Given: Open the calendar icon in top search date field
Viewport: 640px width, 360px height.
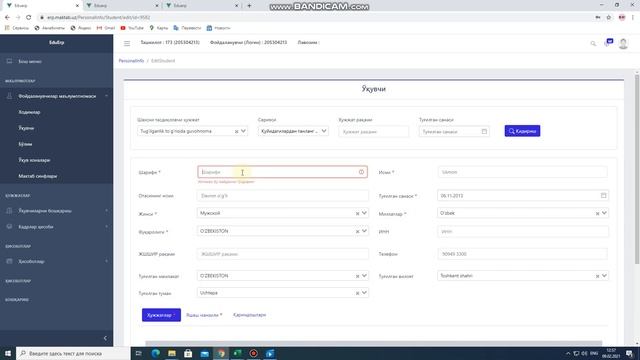Looking at the screenshot, I should 484,131.
